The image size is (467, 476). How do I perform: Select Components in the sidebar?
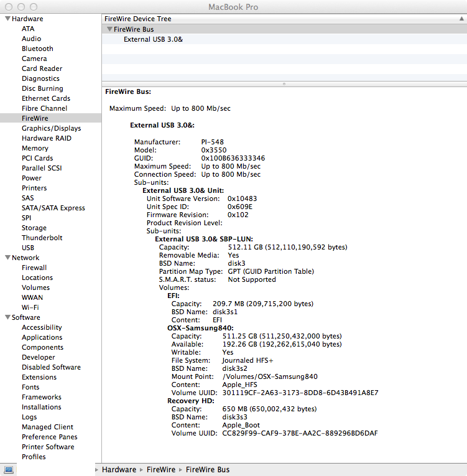click(42, 347)
